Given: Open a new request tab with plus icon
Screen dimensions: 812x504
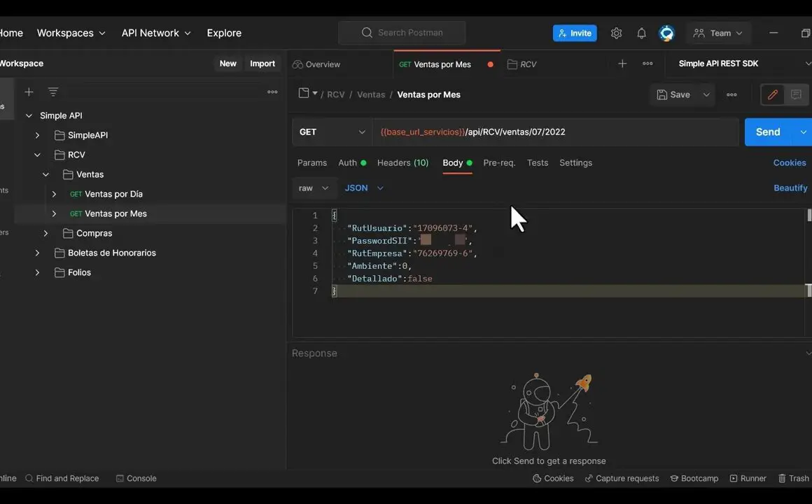Looking at the screenshot, I should (622, 64).
